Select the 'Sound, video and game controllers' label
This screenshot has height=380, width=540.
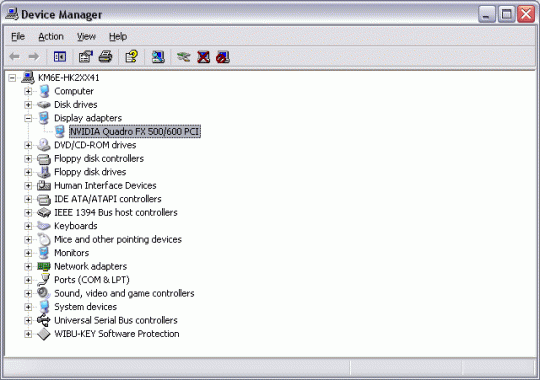point(124,293)
